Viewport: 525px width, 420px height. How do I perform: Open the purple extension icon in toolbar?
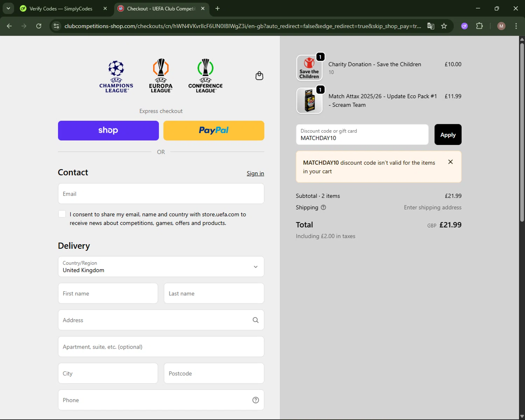click(x=464, y=26)
